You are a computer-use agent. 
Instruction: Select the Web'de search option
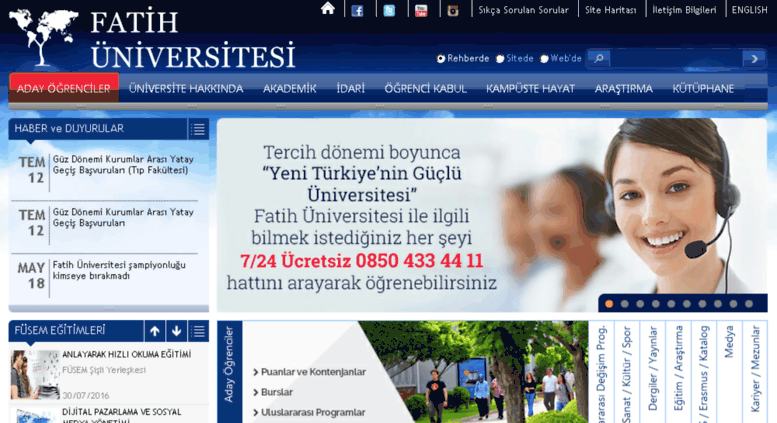544,59
